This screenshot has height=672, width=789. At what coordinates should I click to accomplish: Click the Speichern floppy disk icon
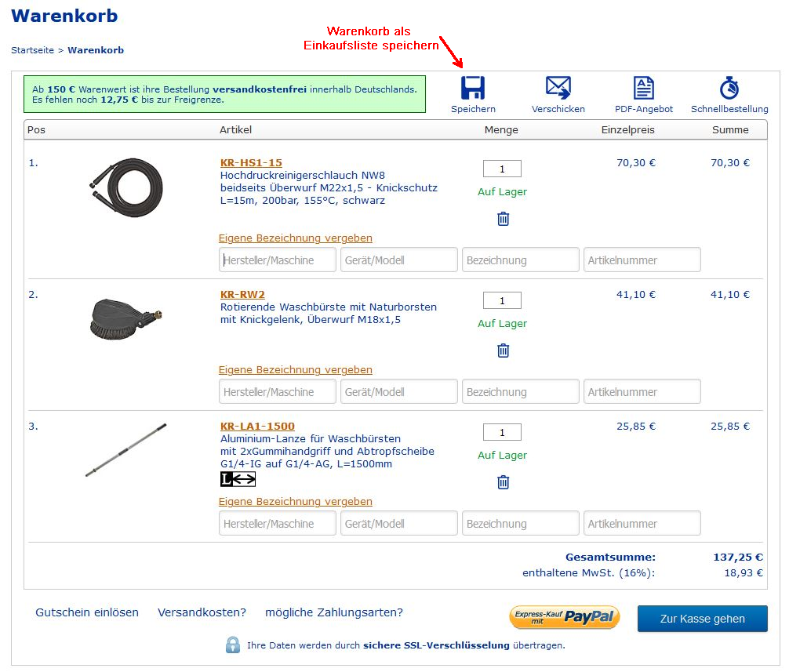(473, 88)
